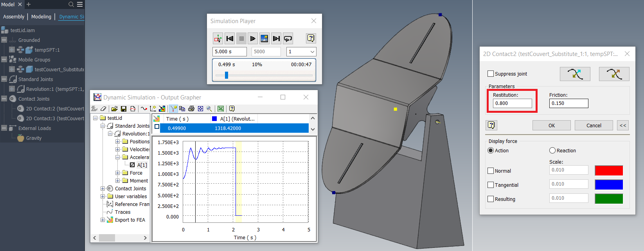The height and width of the screenshot is (251, 644).
Task: Jump to end of simulation
Action: (x=276, y=38)
